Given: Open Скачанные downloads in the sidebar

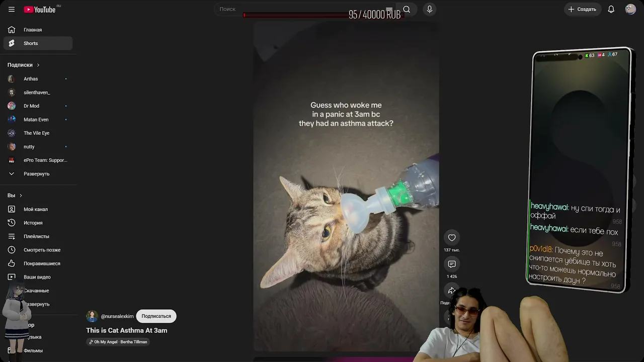Looking at the screenshot, I should [x=38, y=291].
